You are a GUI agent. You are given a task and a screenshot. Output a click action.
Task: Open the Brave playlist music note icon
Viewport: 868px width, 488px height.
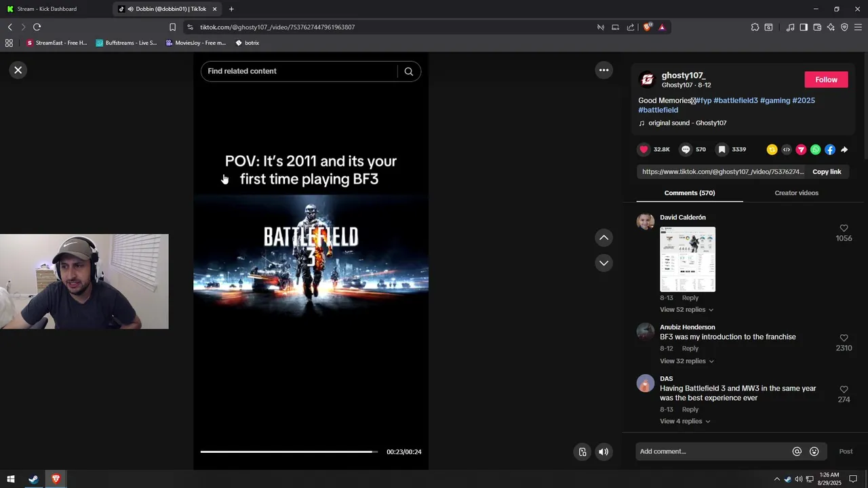click(790, 27)
